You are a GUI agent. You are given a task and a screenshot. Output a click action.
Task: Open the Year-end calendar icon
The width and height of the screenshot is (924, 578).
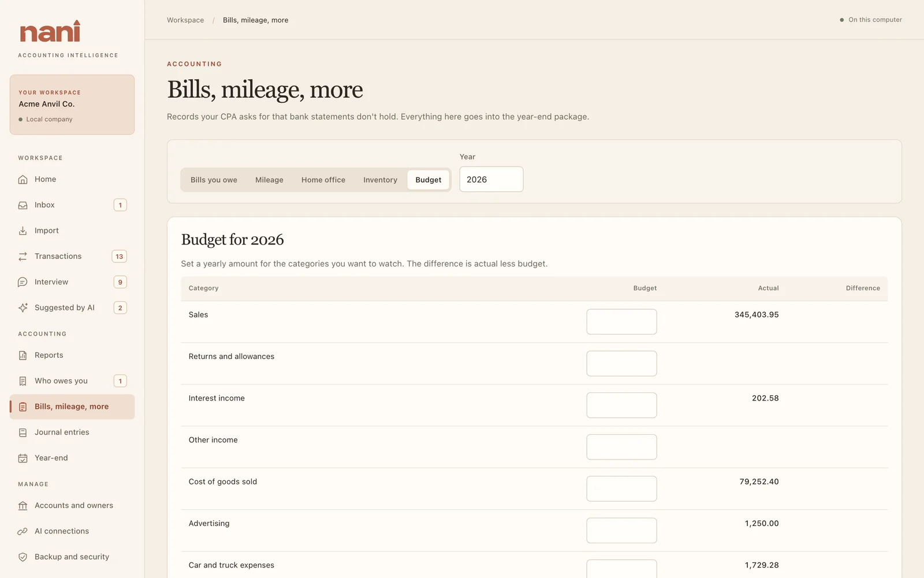pyautogui.click(x=23, y=458)
